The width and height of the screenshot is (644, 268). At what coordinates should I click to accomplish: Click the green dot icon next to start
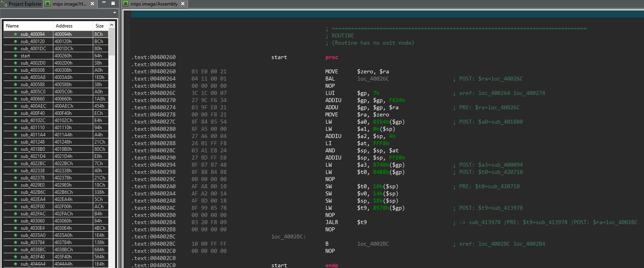pyautogui.click(x=16, y=56)
